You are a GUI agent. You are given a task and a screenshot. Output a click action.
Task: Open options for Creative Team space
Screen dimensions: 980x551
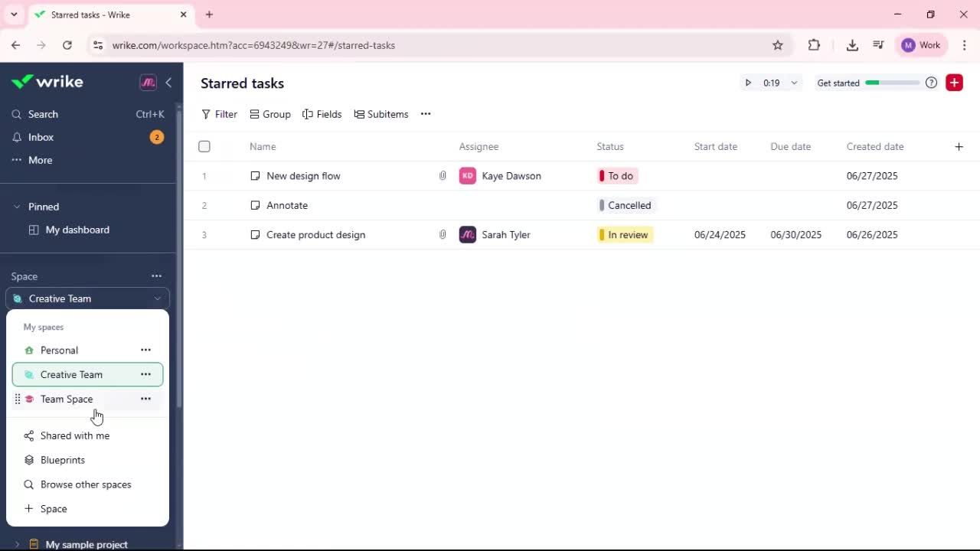(x=145, y=375)
